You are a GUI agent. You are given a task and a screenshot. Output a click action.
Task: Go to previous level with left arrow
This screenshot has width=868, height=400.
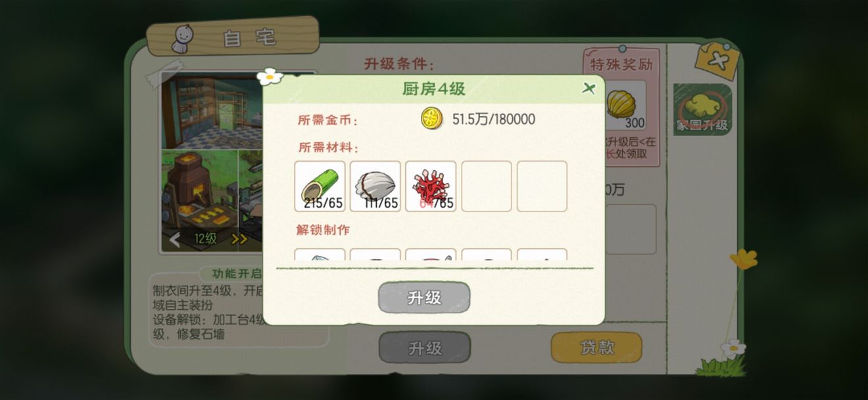click(175, 240)
